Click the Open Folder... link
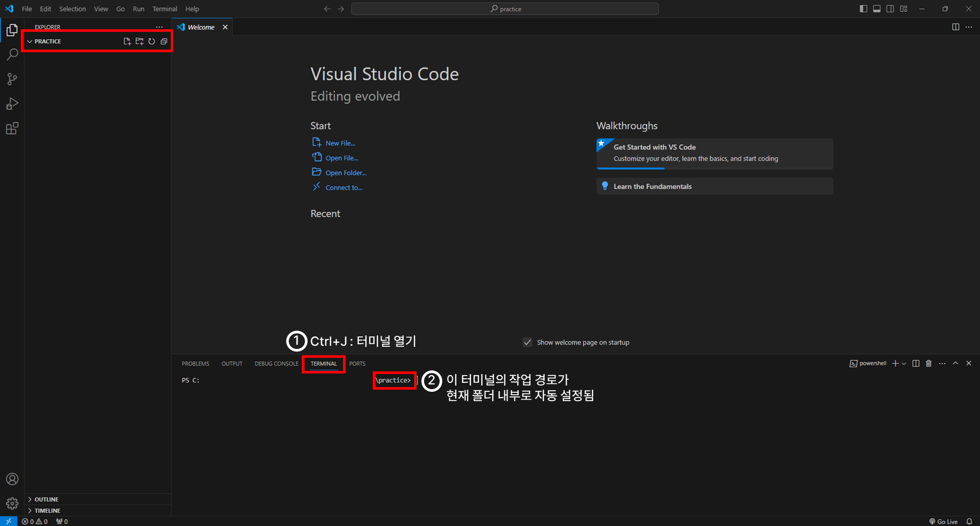Viewport: 980px width, 526px height. point(346,173)
